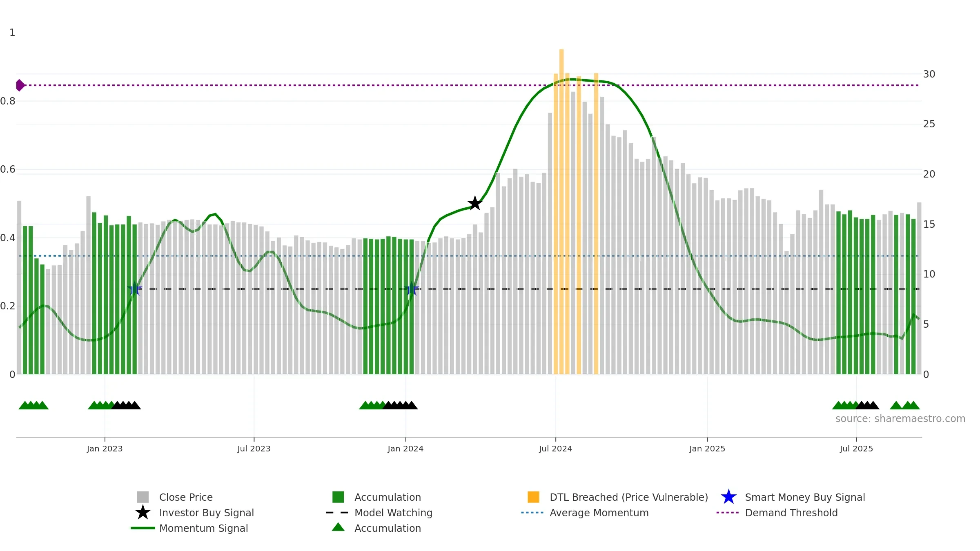Click the right axis value 15
This screenshot has height=551, width=980.
tap(929, 224)
